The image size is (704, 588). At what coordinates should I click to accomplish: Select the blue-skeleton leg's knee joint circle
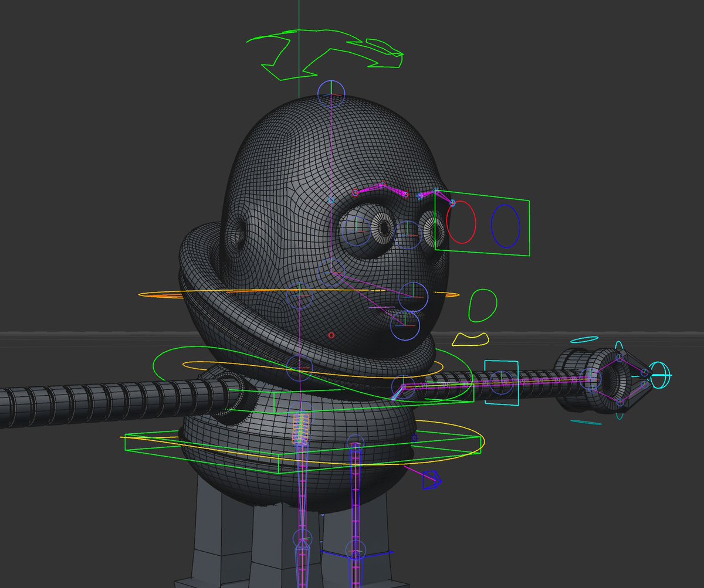tap(356, 550)
